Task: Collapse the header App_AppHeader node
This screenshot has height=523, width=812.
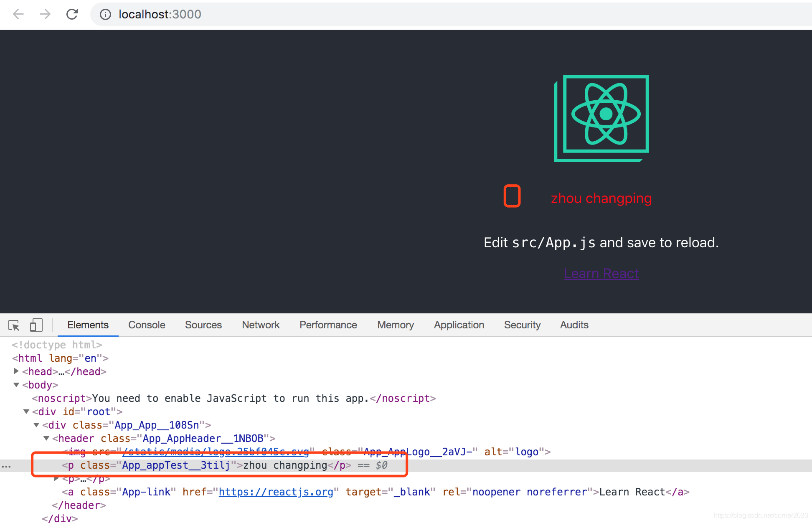Action: tap(46, 438)
